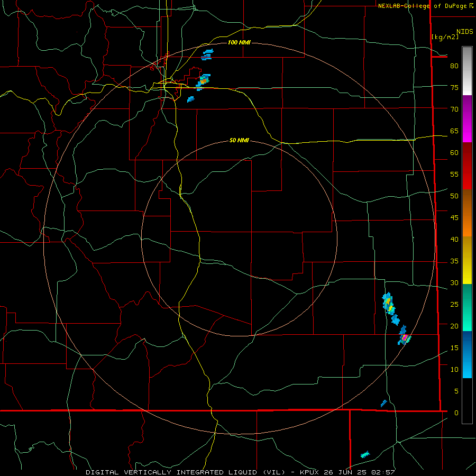476x476 pixels.
Task: Click the scale value 80
Action: (454, 66)
